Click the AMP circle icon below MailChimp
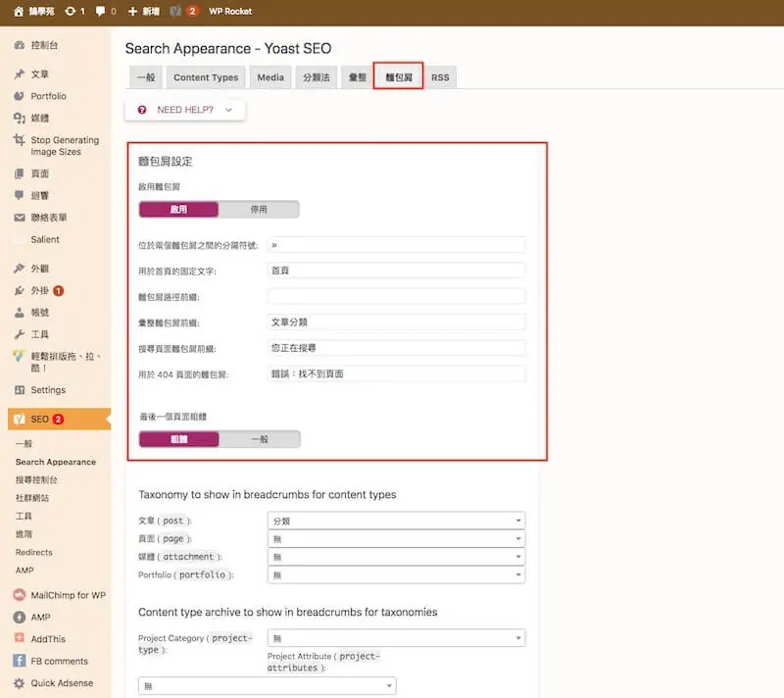 [19, 617]
